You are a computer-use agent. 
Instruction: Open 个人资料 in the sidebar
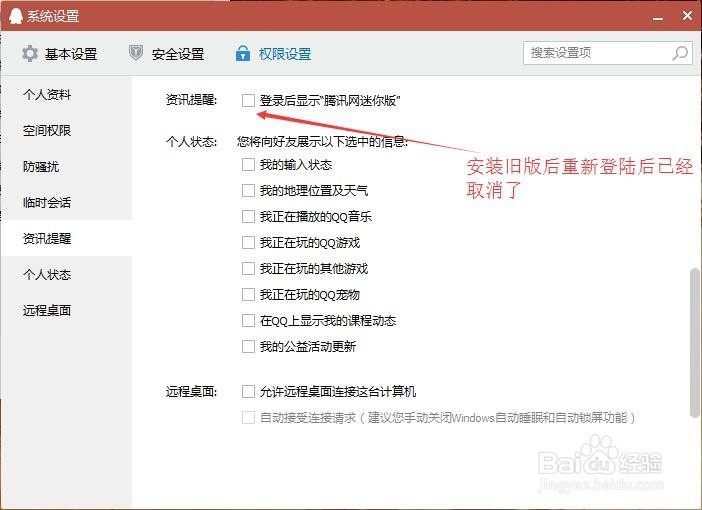click(x=67, y=94)
